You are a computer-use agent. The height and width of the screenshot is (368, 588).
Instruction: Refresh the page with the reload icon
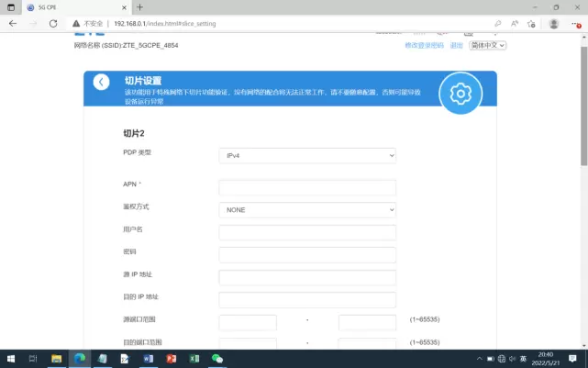pyautogui.click(x=53, y=23)
